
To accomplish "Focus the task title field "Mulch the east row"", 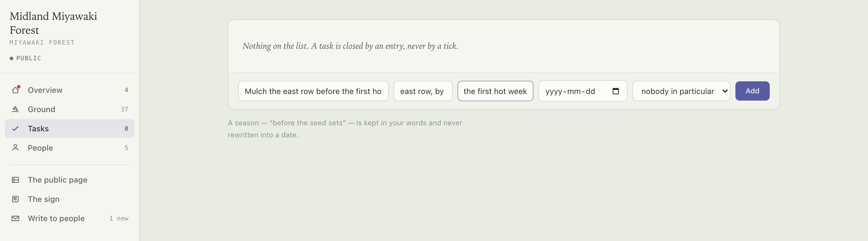I will pyautogui.click(x=313, y=91).
